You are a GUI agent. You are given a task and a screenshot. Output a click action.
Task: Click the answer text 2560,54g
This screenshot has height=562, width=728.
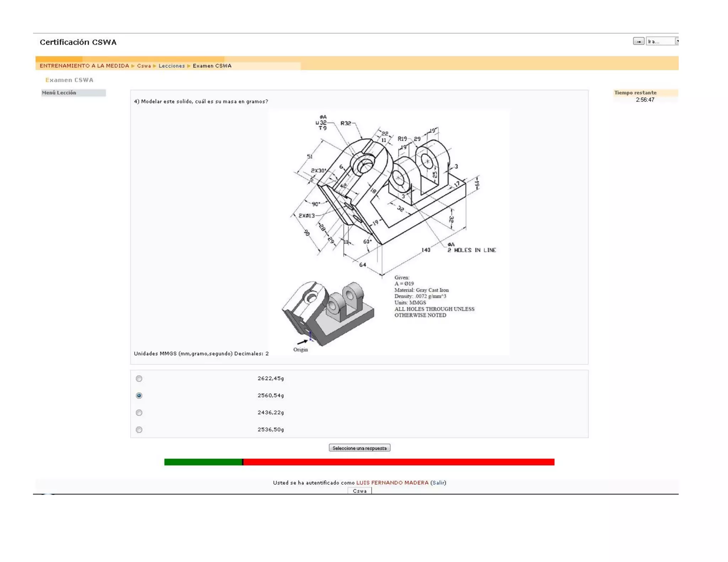(271, 396)
